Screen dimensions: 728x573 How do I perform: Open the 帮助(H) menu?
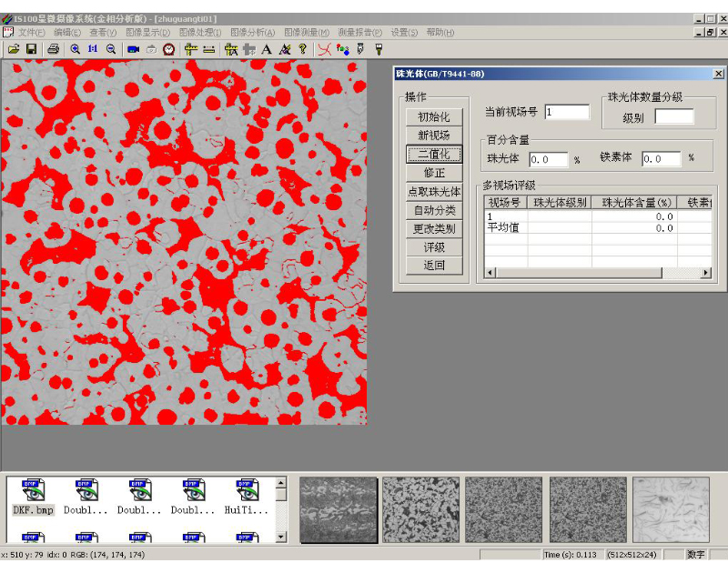[440, 33]
